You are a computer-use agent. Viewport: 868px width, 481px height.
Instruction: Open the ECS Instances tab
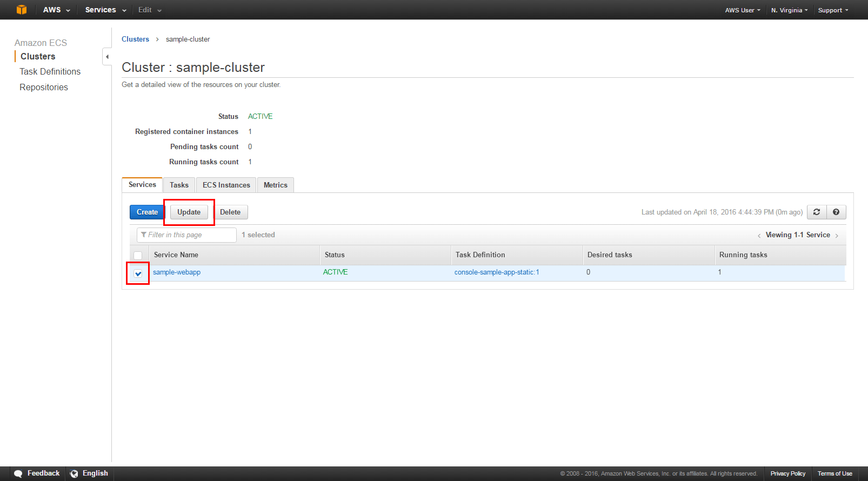226,185
